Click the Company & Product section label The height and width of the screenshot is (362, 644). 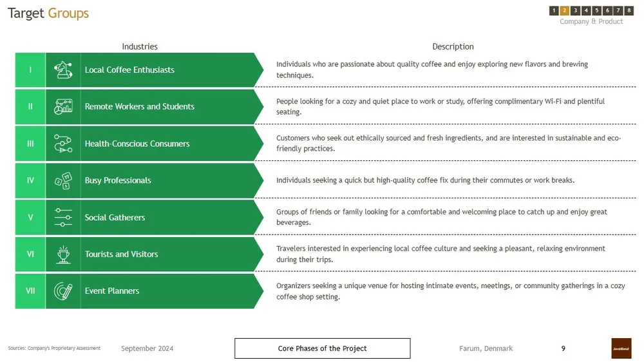point(591,22)
